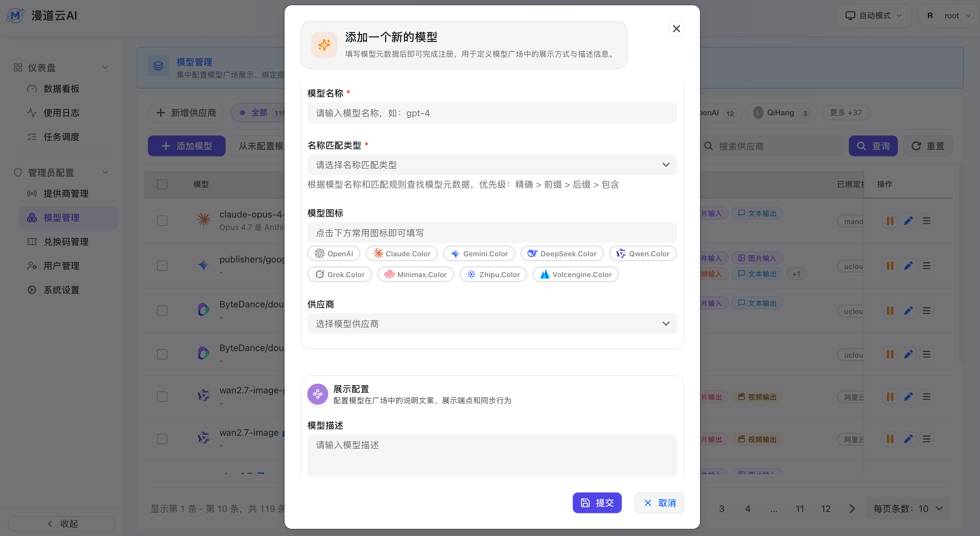Click 新增供应商 button
The height and width of the screenshot is (536, 980).
tap(186, 113)
